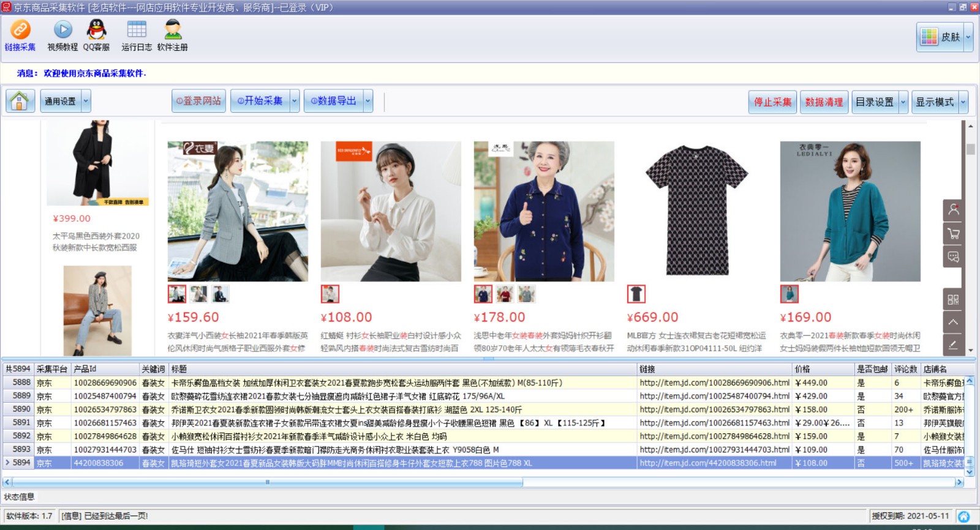Expand the 目录设置 dropdown arrow

(903, 102)
